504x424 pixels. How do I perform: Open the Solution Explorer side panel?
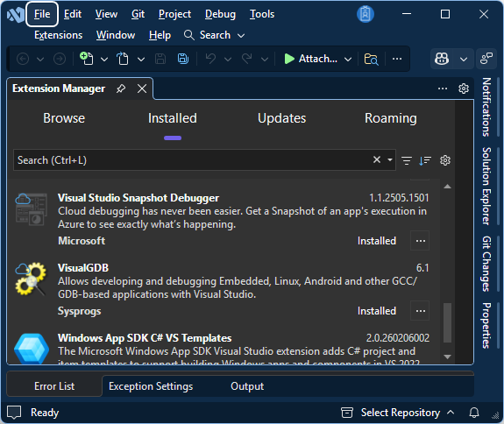point(486,187)
